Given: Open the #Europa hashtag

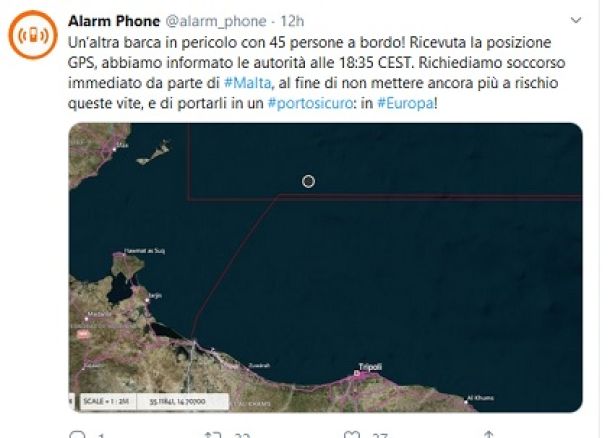Looking at the screenshot, I should pyautogui.click(x=405, y=103).
